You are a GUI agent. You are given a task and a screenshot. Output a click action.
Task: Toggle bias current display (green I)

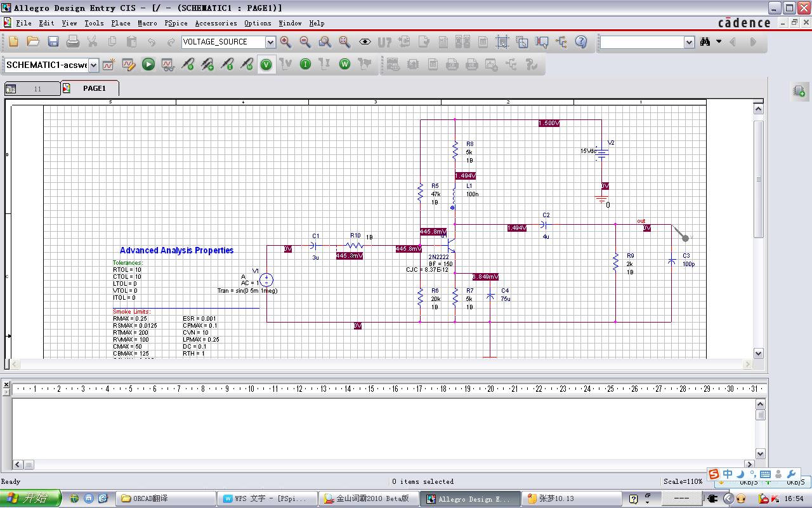(305, 64)
